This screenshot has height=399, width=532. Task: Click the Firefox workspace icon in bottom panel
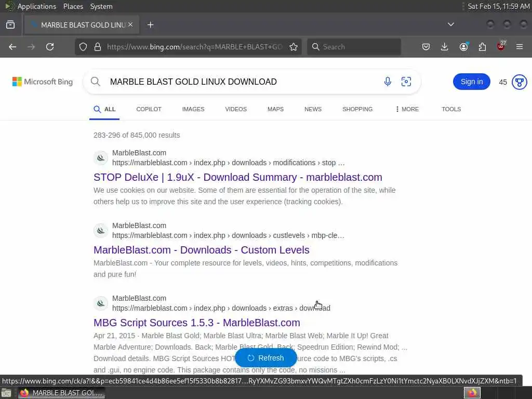[472, 393]
